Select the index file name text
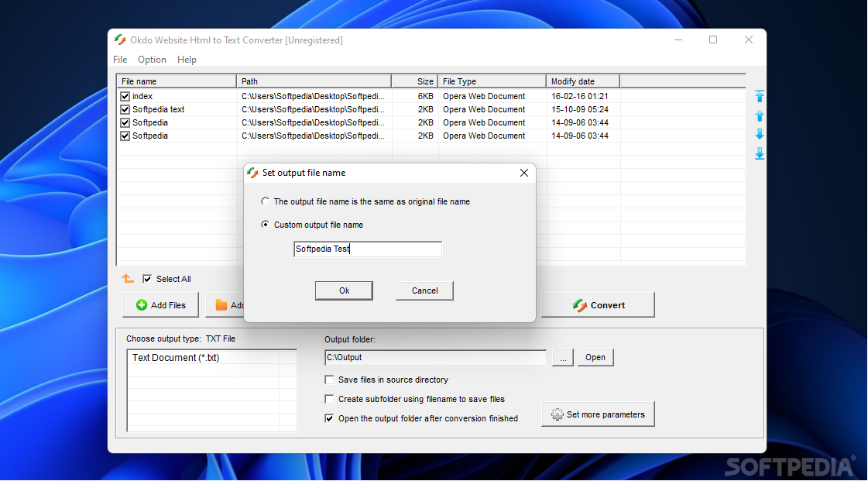This screenshot has height=488, width=868. click(142, 96)
